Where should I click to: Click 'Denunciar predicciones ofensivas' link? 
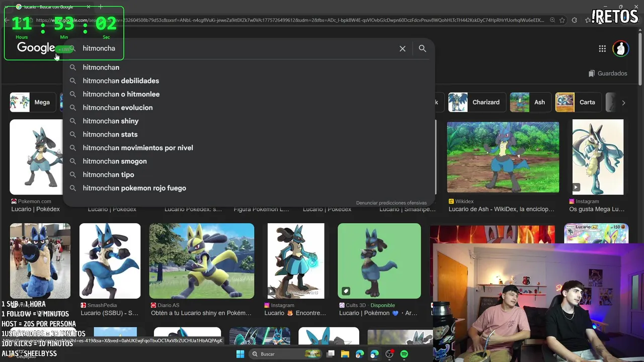point(391,203)
